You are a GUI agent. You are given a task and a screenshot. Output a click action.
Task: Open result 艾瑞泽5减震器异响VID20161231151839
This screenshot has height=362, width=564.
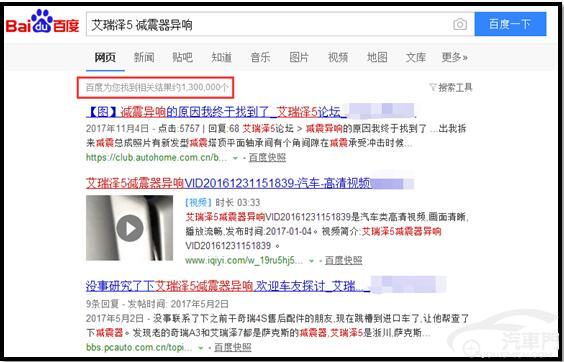click(x=229, y=184)
